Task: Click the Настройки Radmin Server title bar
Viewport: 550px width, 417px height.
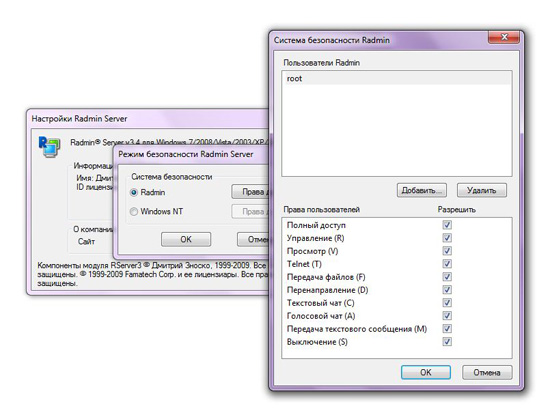Action: pos(147,119)
